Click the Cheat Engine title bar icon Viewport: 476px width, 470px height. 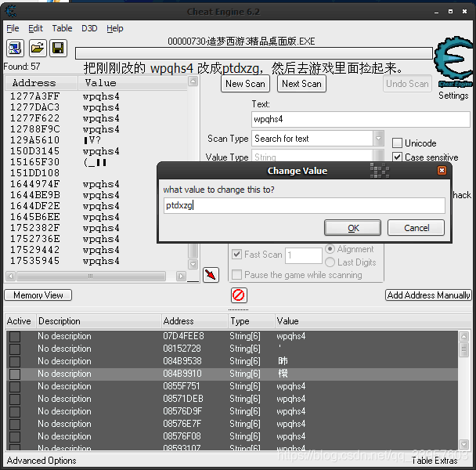[x=11, y=12]
